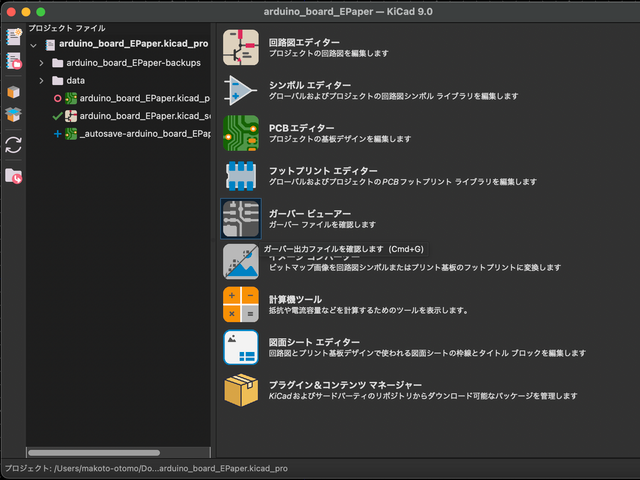640x480 pixels.
Task: Click the Unarchive project icon
Action: click(x=13, y=114)
